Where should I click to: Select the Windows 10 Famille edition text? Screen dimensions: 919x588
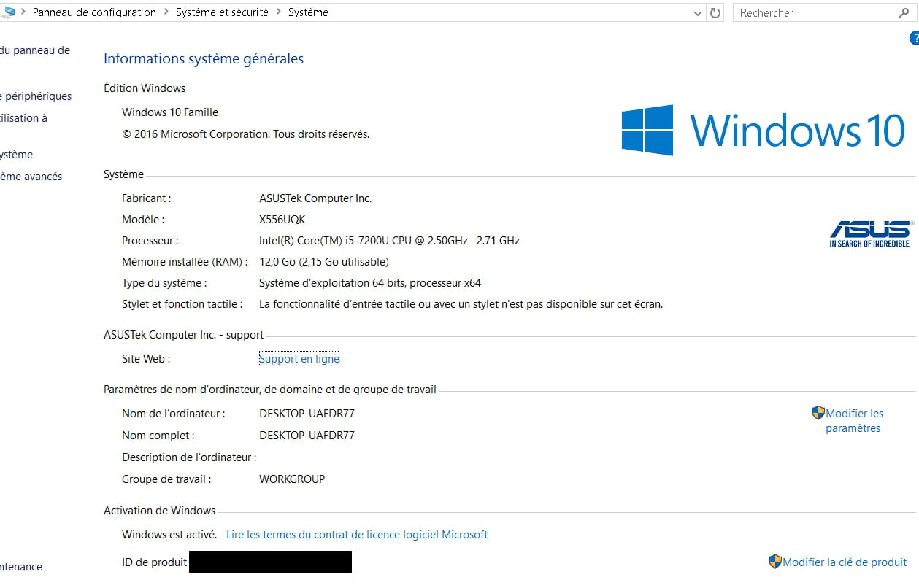pos(170,112)
